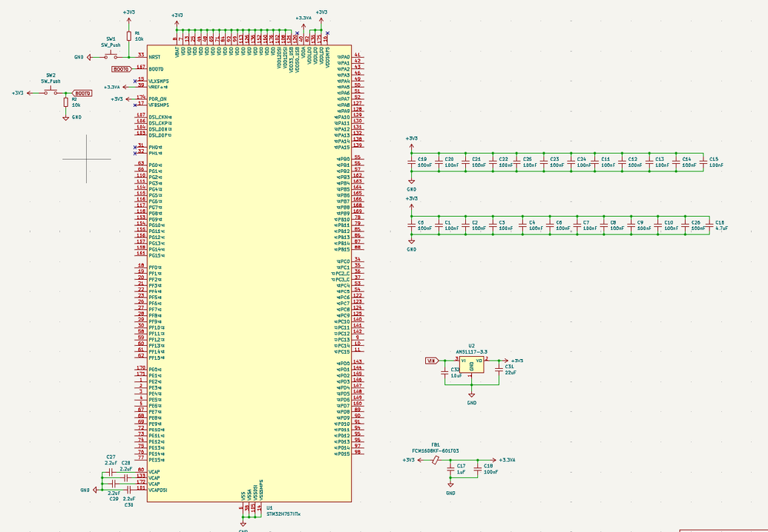This screenshot has width=768, height=532.
Task: Select resistor R2 symbol
Action: pyautogui.click(x=65, y=102)
